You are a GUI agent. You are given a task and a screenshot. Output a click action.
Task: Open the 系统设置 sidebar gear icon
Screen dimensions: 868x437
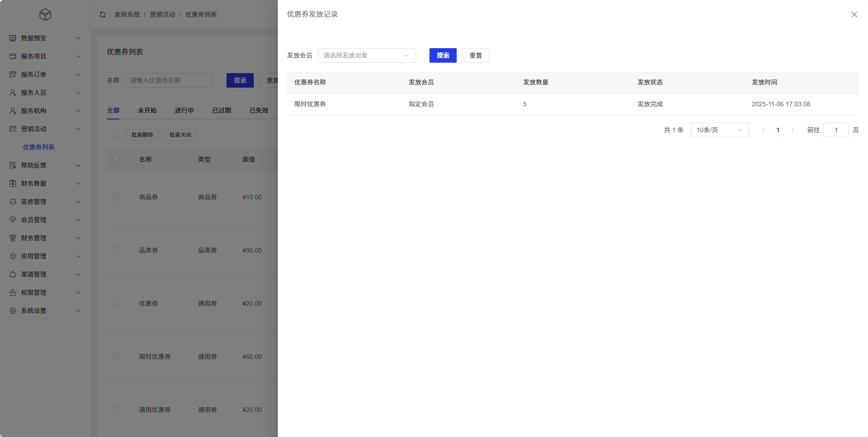12,310
